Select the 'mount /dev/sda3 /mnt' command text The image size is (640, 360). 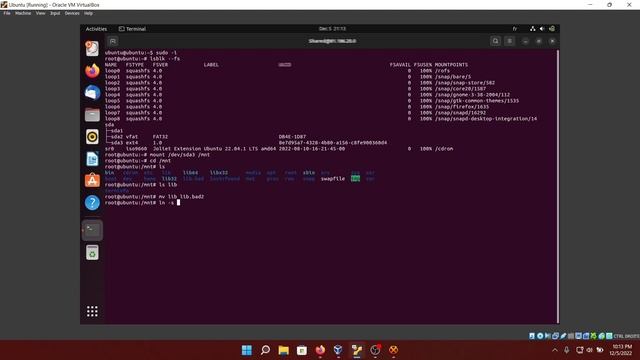pos(180,155)
